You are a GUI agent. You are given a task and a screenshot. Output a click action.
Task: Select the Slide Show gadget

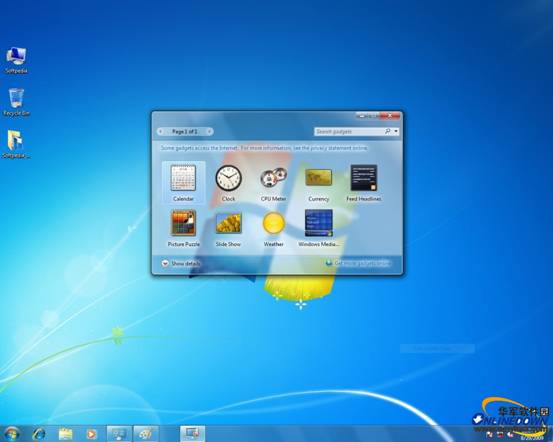tap(228, 228)
